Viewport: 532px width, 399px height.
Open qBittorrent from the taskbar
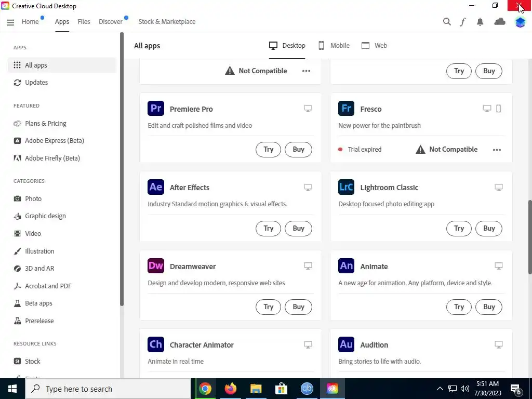[307, 389]
